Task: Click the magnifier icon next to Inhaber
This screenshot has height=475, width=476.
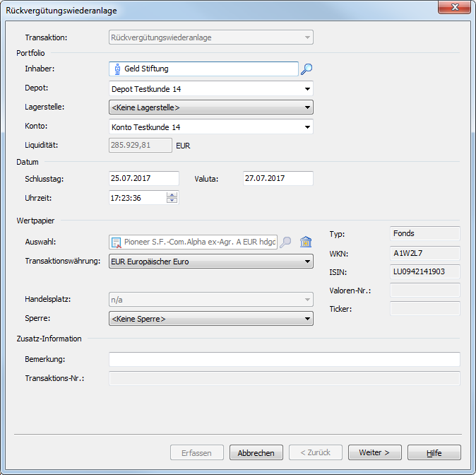Action: click(x=307, y=69)
